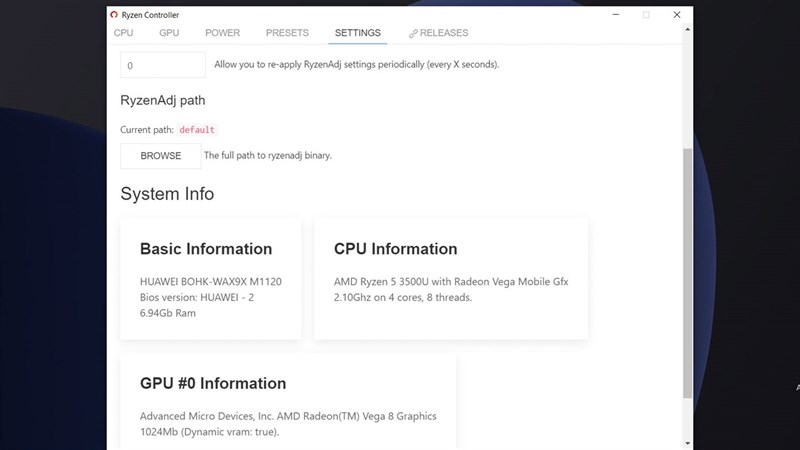The height and width of the screenshot is (450, 800).
Task: Click the Ryzen Controller app logo icon
Action: click(114, 15)
